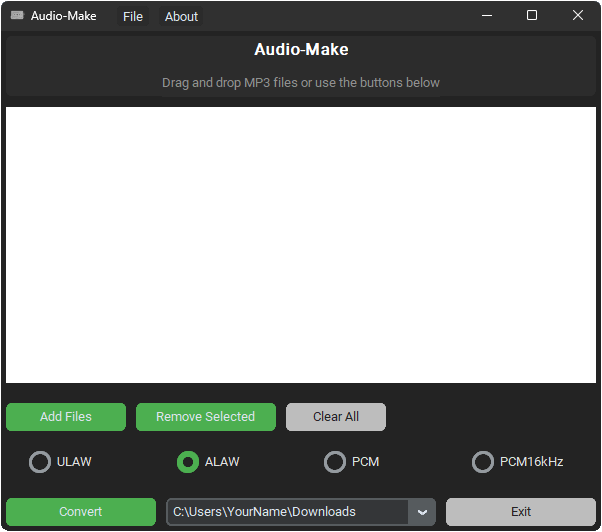Click the Audio-Make app icon in title bar
This screenshot has height=532, width=602.
[17, 15]
